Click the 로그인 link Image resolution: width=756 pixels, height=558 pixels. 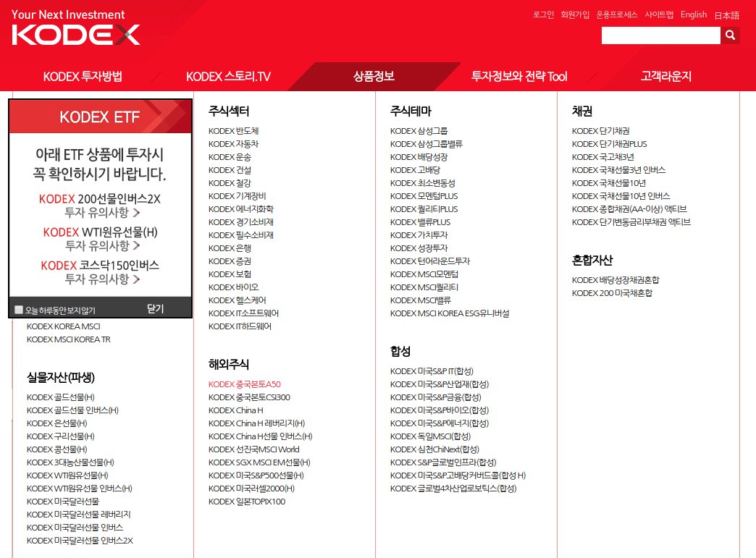543,14
